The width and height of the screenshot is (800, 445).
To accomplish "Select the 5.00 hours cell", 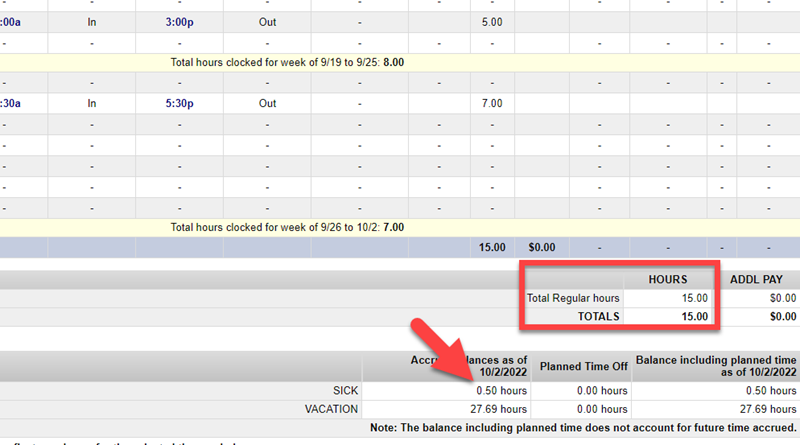I will coord(492,21).
